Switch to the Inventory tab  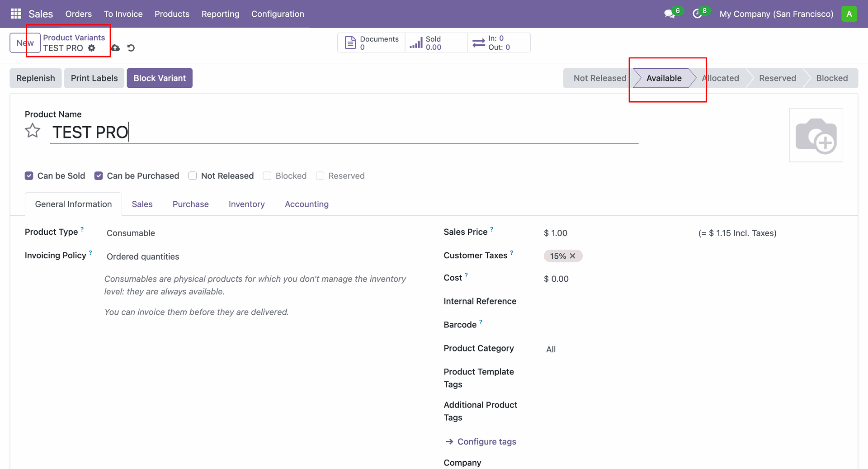click(x=246, y=204)
